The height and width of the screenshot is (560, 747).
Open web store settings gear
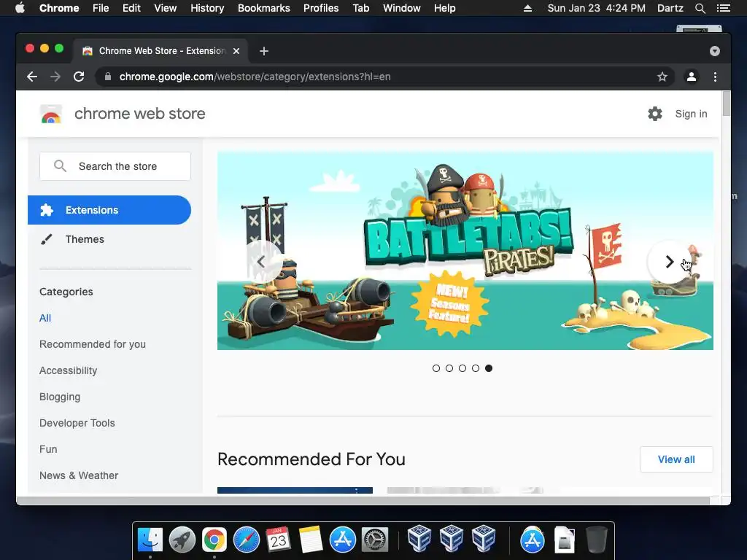pyautogui.click(x=655, y=114)
